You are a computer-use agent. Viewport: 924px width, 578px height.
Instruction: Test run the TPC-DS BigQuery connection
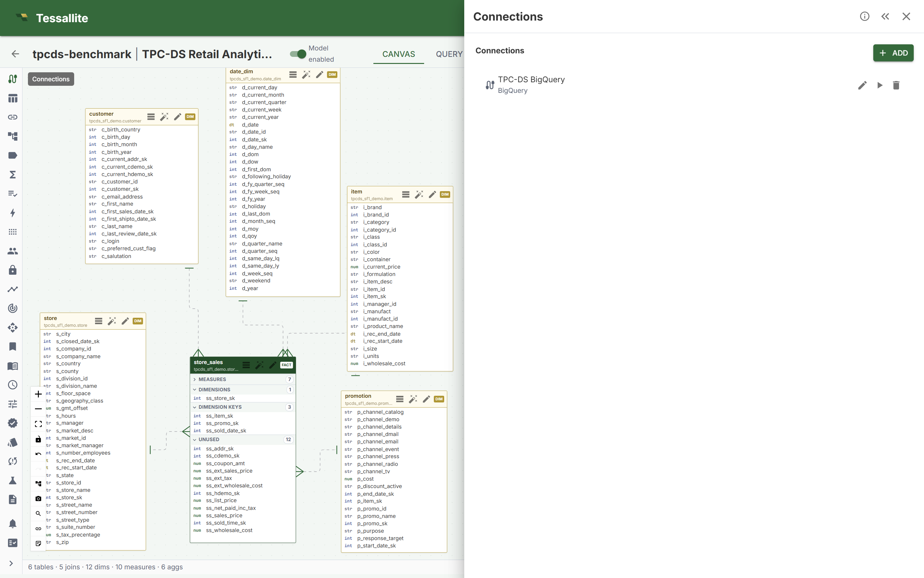click(x=880, y=85)
